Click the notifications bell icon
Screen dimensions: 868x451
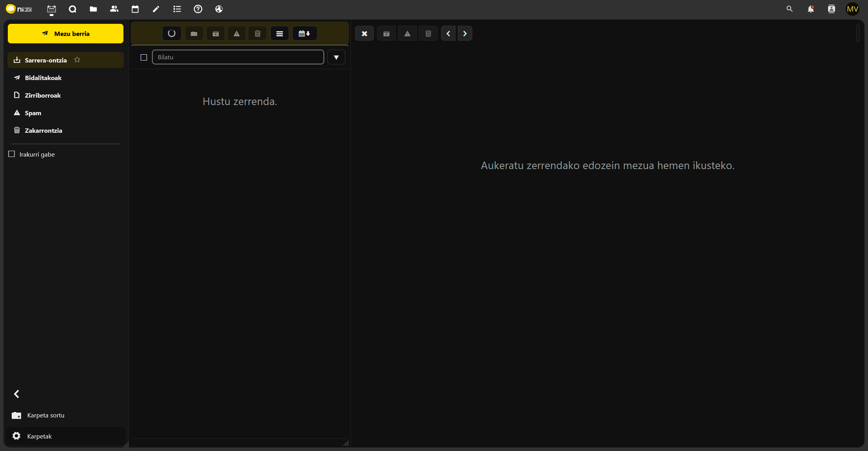coord(811,9)
